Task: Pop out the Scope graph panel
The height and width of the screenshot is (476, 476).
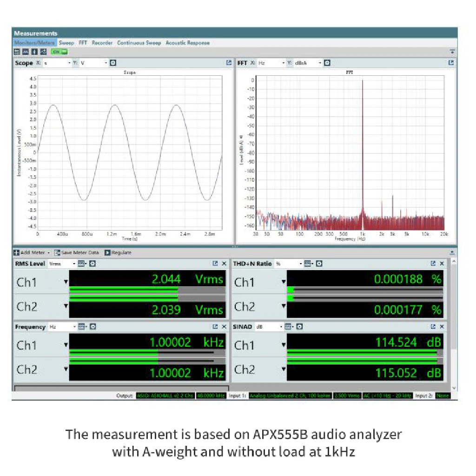Action: [x=229, y=63]
